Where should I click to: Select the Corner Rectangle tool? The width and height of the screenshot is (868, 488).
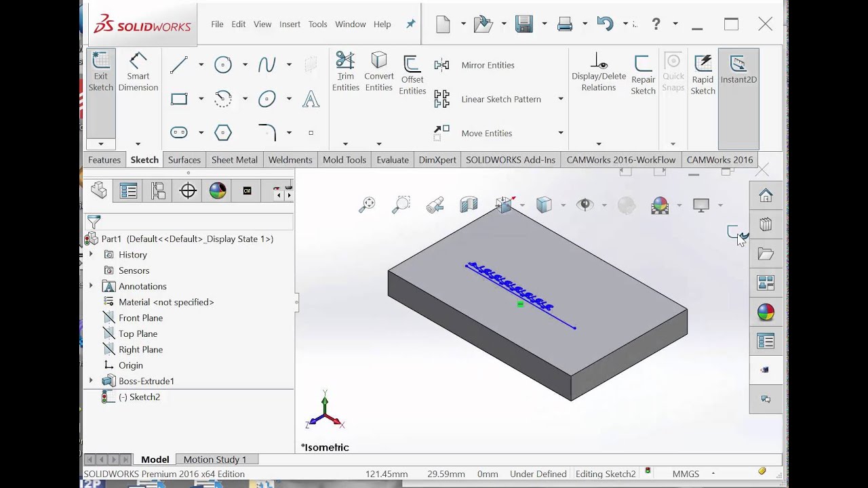(179, 99)
